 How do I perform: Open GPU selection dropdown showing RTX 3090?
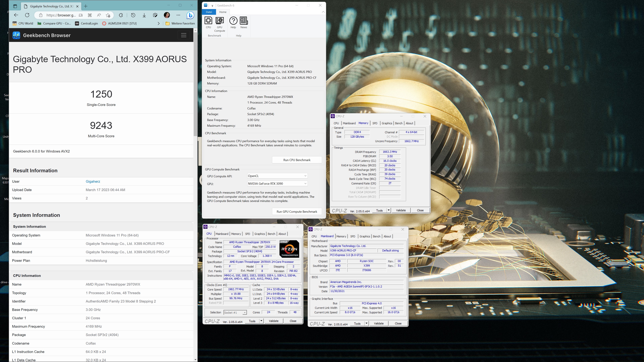click(277, 183)
